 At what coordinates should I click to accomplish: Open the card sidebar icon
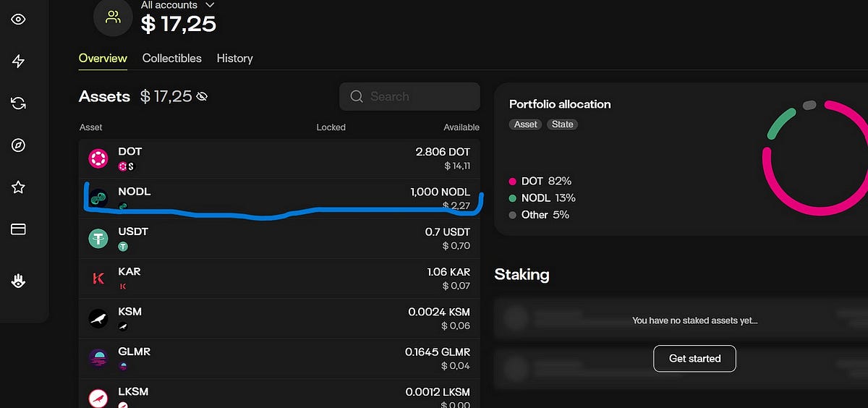[x=19, y=229]
